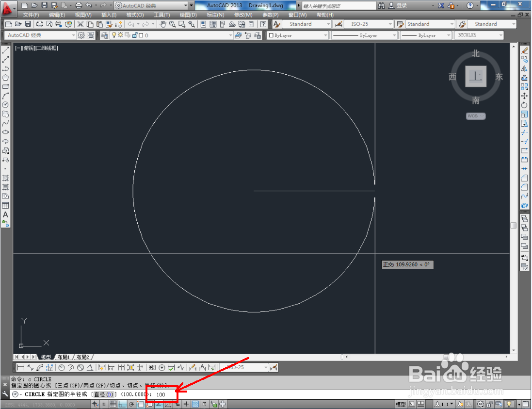Toggle Grid Display in the status bar
532x409 pixels.
tap(113, 404)
